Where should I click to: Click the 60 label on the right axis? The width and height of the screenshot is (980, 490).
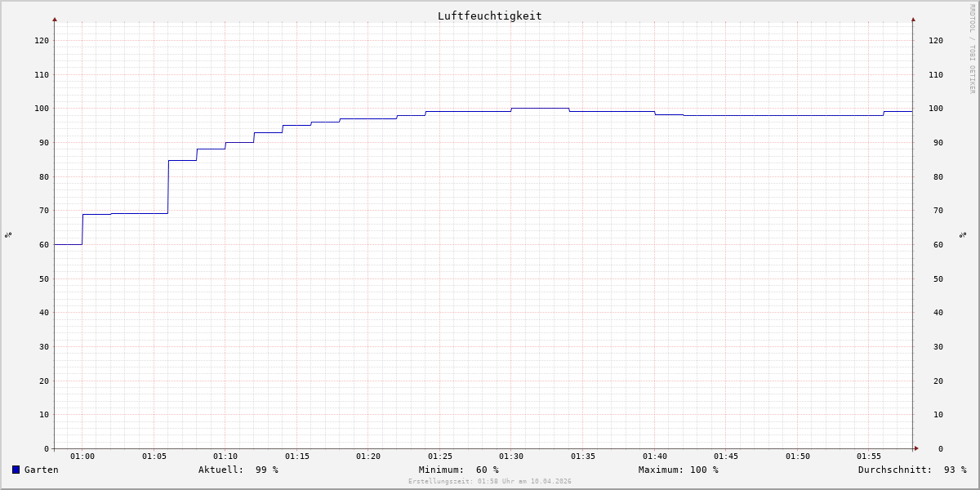pyautogui.click(x=935, y=244)
